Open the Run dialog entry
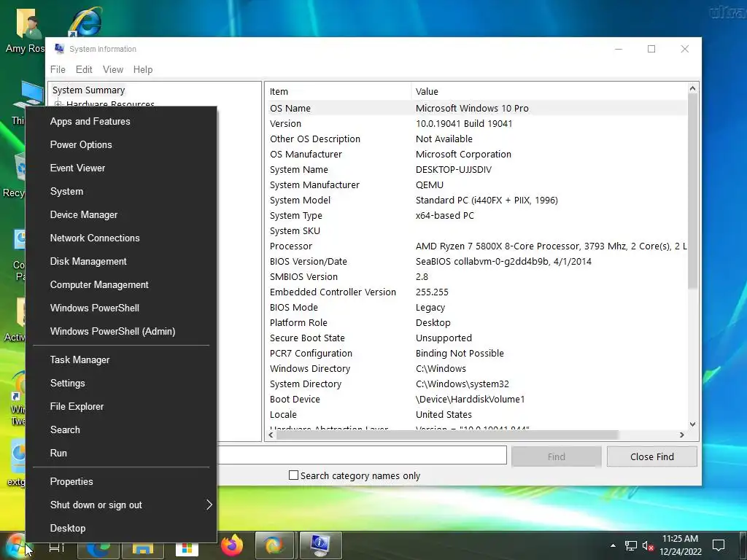The image size is (747, 560). coord(121,454)
